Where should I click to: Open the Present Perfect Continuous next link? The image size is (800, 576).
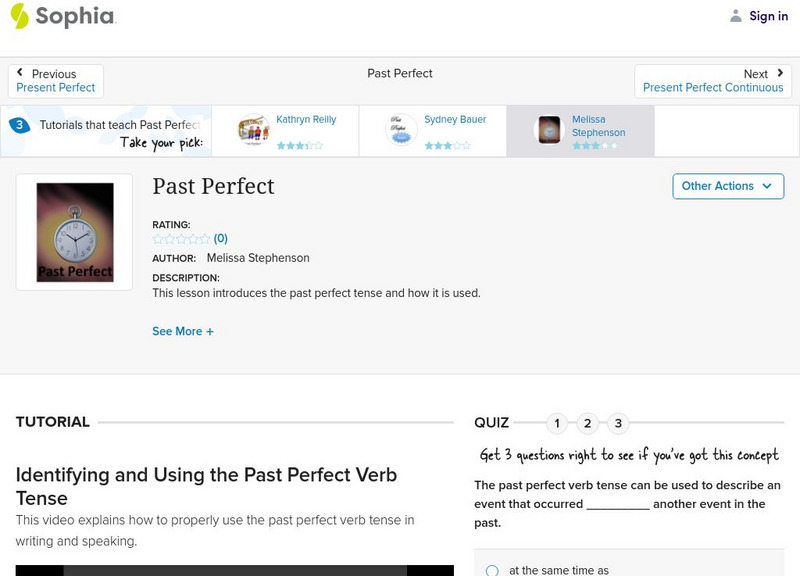[x=713, y=88]
